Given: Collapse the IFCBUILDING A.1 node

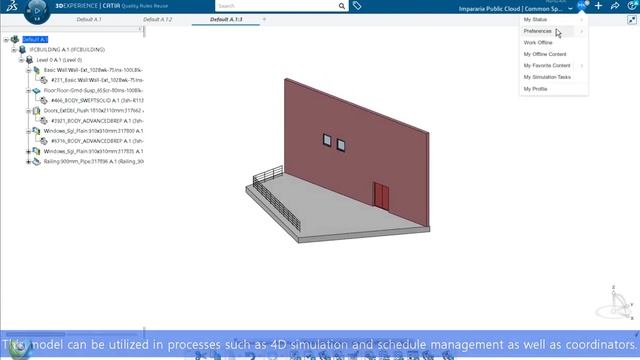Looking at the screenshot, I should (14, 50).
